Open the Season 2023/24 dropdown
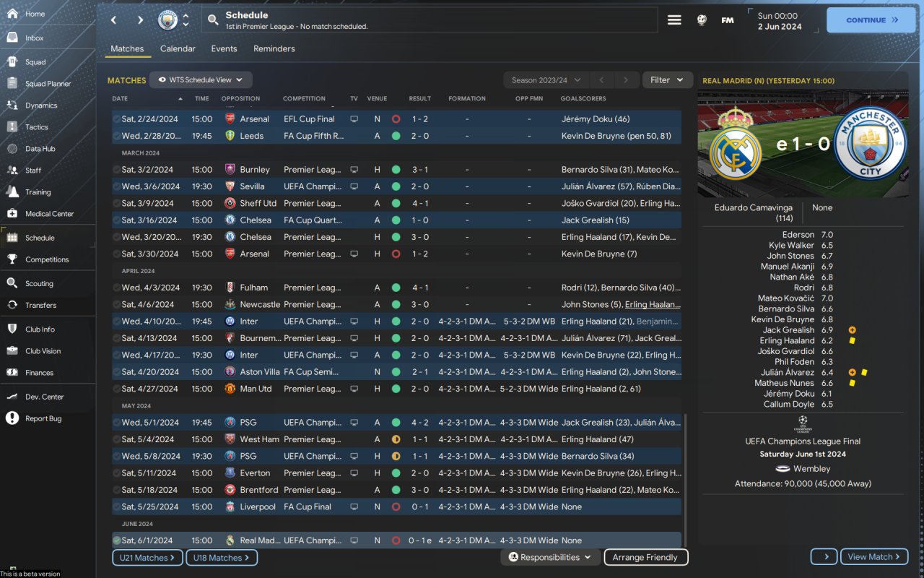Image resolution: width=924 pixels, height=578 pixels. (x=546, y=80)
